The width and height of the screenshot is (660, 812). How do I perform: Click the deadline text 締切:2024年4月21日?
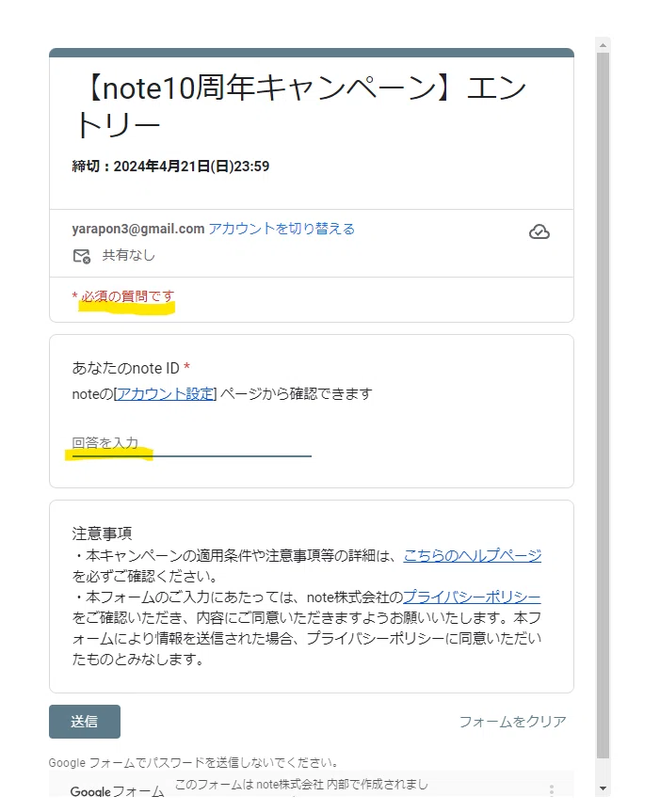tap(171, 167)
